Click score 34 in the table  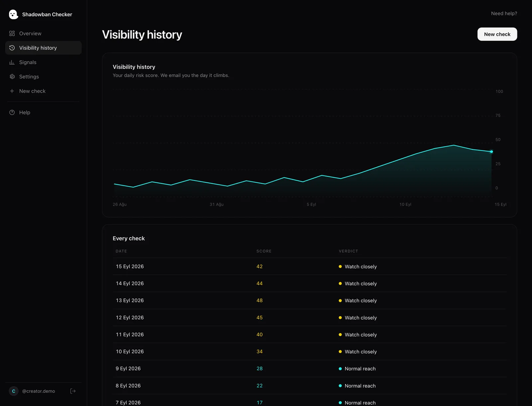[260, 352]
